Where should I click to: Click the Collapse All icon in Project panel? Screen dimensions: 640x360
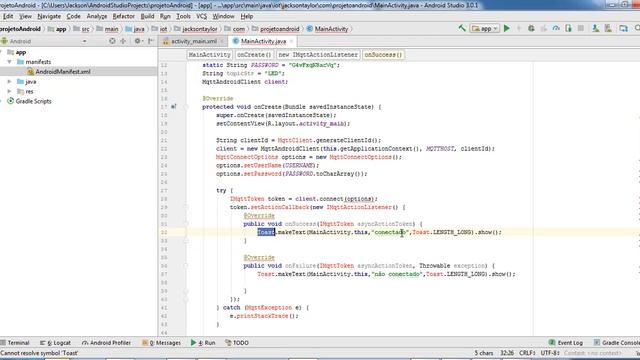point(123,41)
